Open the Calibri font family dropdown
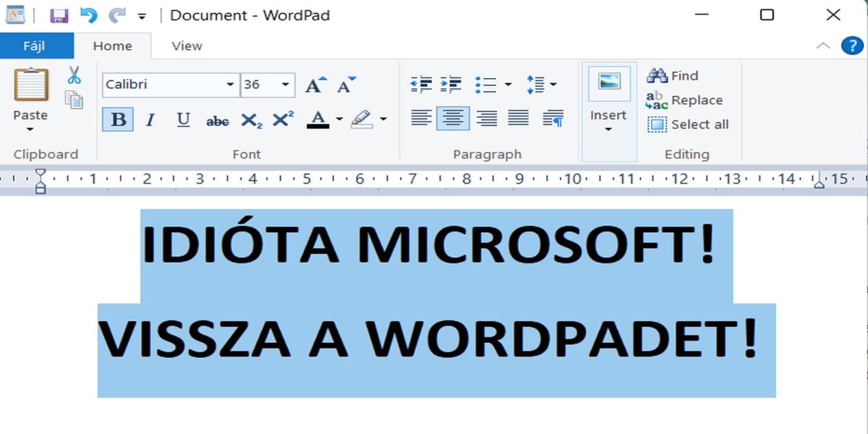The width and height of the screenshot is (868, 434). [231, 84]
